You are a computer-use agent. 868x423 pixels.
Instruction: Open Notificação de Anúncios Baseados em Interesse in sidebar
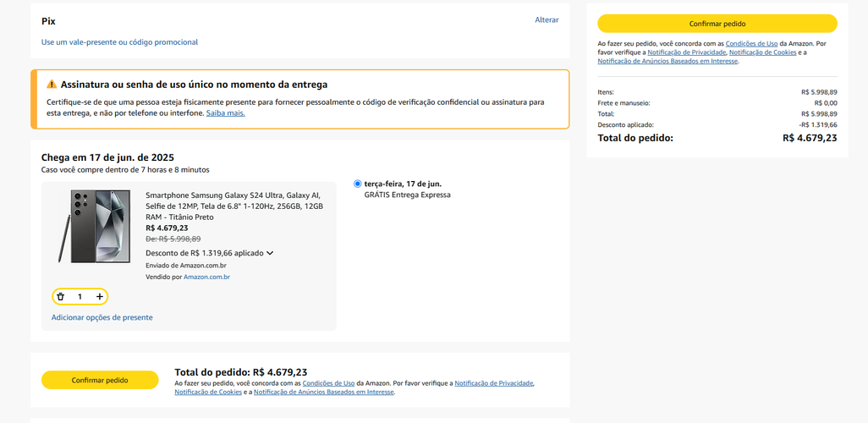[667, 62]
